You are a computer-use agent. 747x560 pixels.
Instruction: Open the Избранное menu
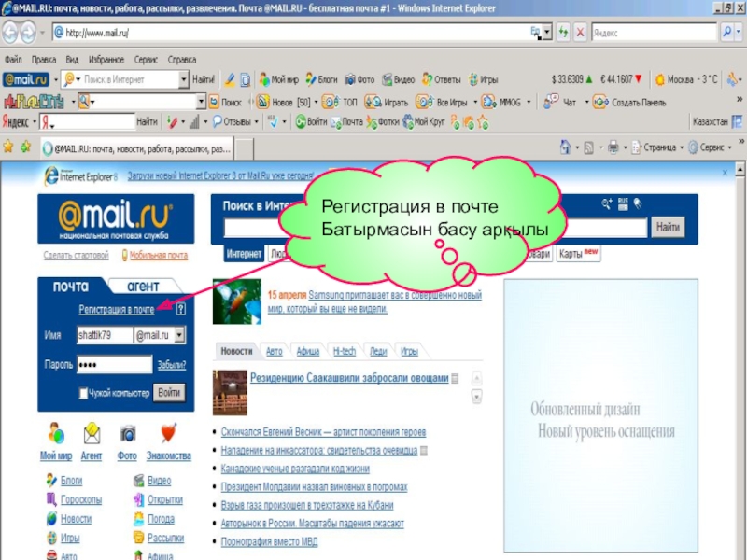[x=106, y=60]
